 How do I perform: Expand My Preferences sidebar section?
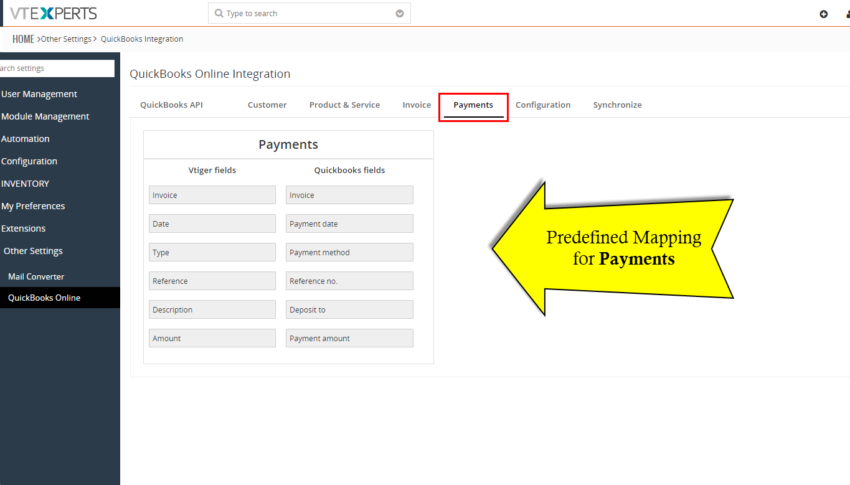pos(33,206)
